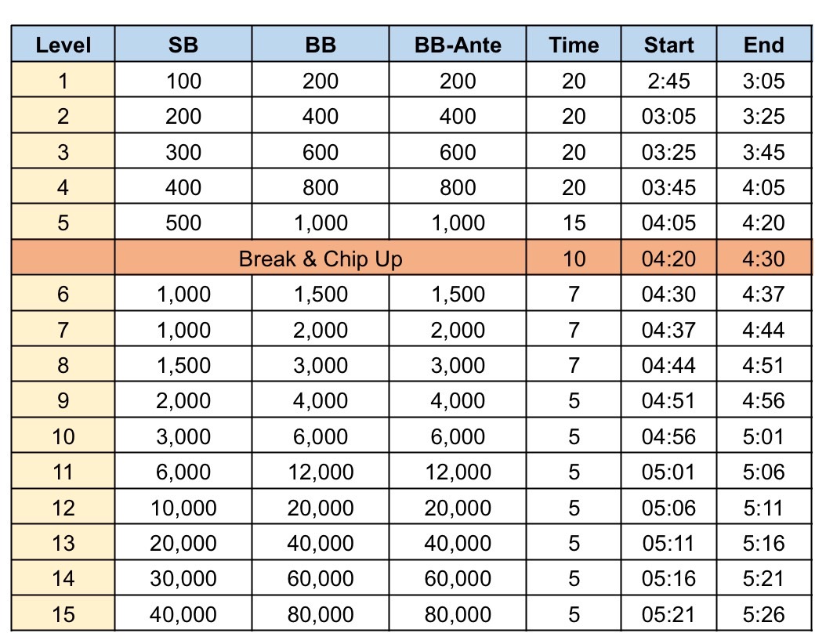Click the Level column header

pyautogui.click(x=63, y=45)
